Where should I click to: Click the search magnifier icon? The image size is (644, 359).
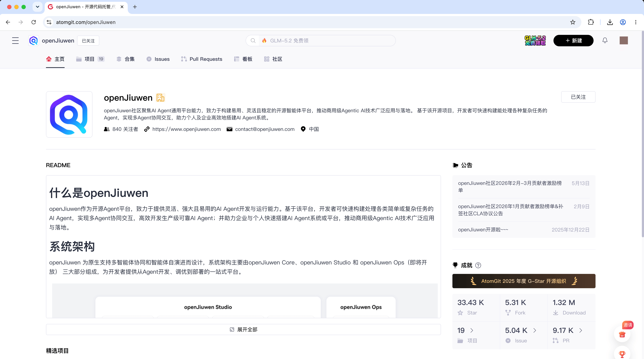point(253,40)
